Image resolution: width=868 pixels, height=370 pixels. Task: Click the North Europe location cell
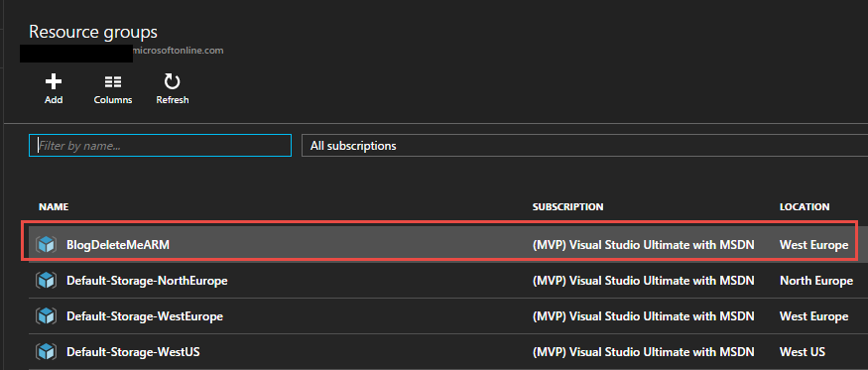click(816, 281)
